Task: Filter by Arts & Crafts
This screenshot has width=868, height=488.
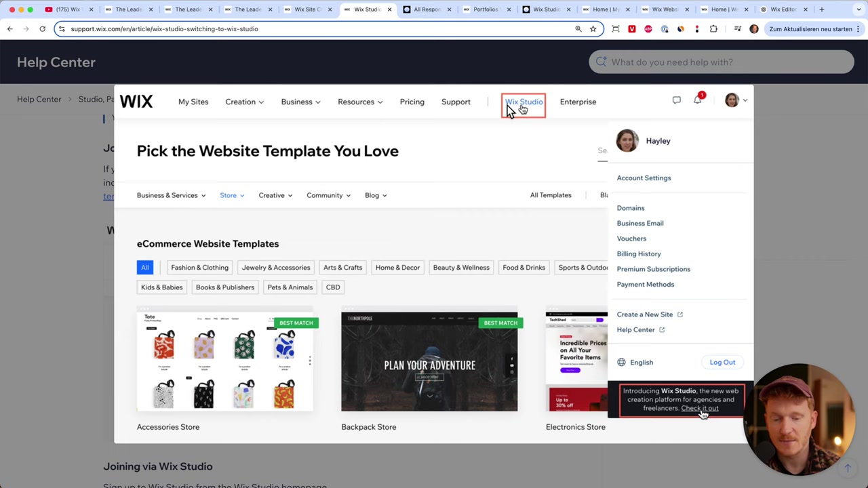Action: (x=342, y=268)
